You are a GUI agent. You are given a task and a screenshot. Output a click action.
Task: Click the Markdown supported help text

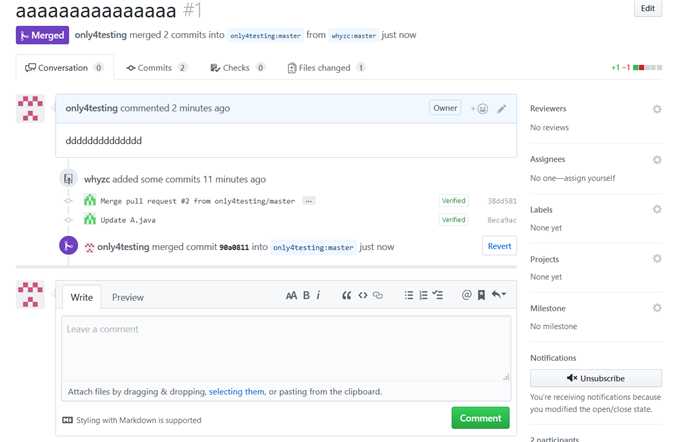point(138,420)
